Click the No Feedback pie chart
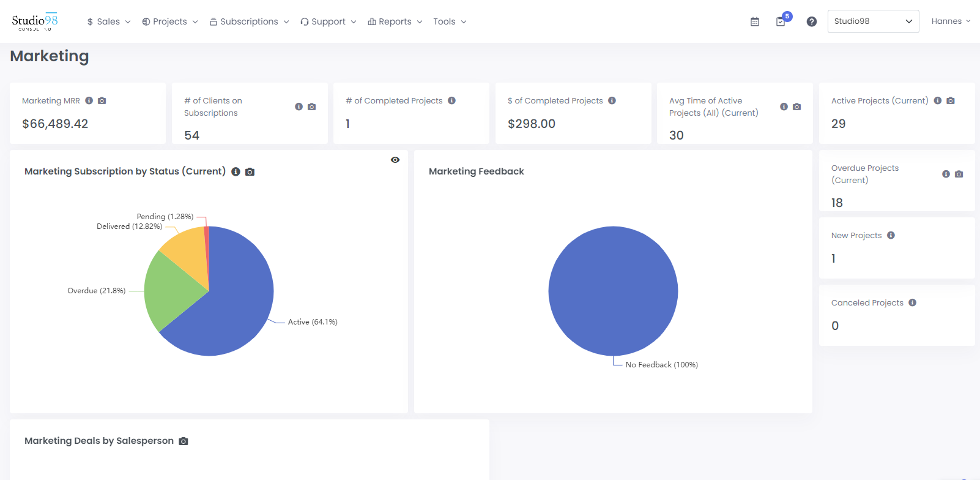 coord(613,291)
